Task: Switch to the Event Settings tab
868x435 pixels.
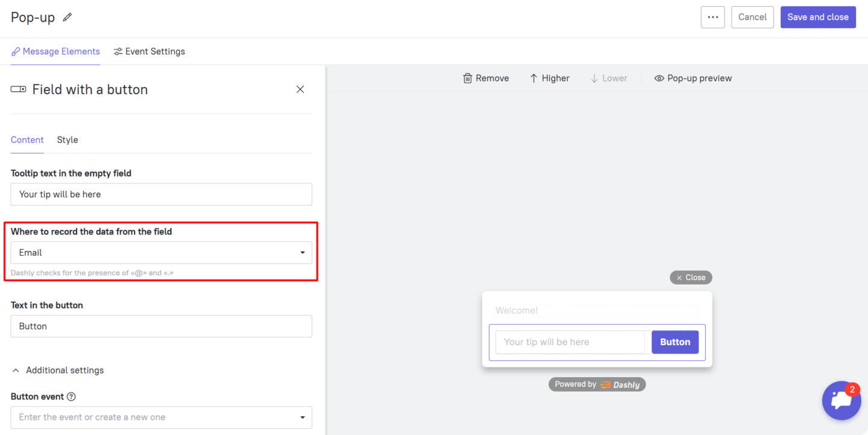Action: pos(149,52)
